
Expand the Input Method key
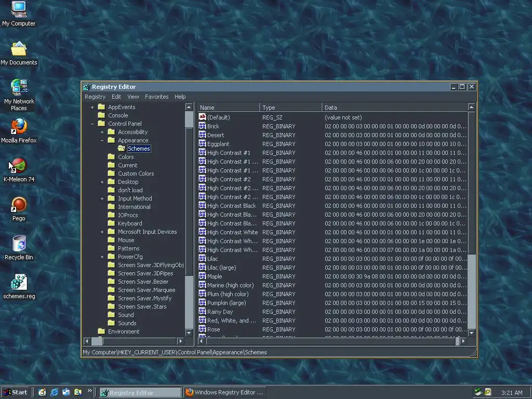tap(102, 198)
